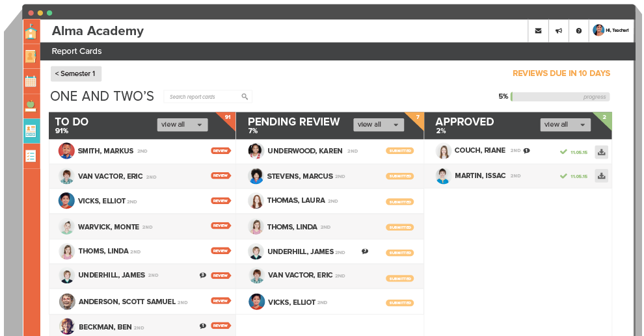Expand the Approved view all dropdown

click(565, 125)
